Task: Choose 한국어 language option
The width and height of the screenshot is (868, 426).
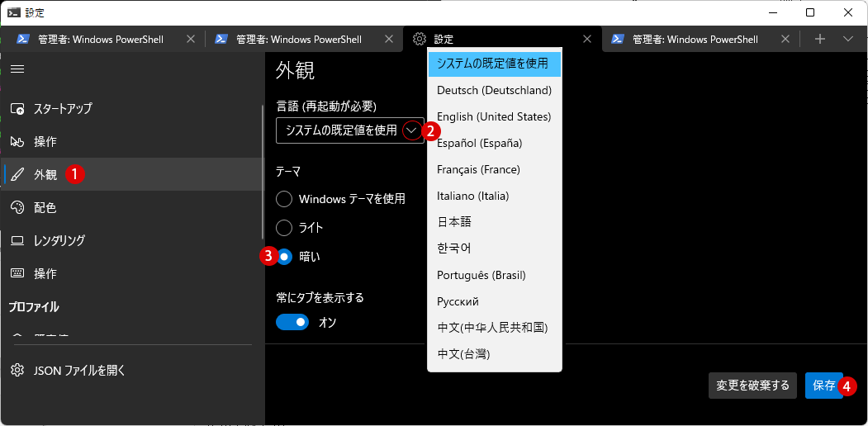Action: pos(495,249)
